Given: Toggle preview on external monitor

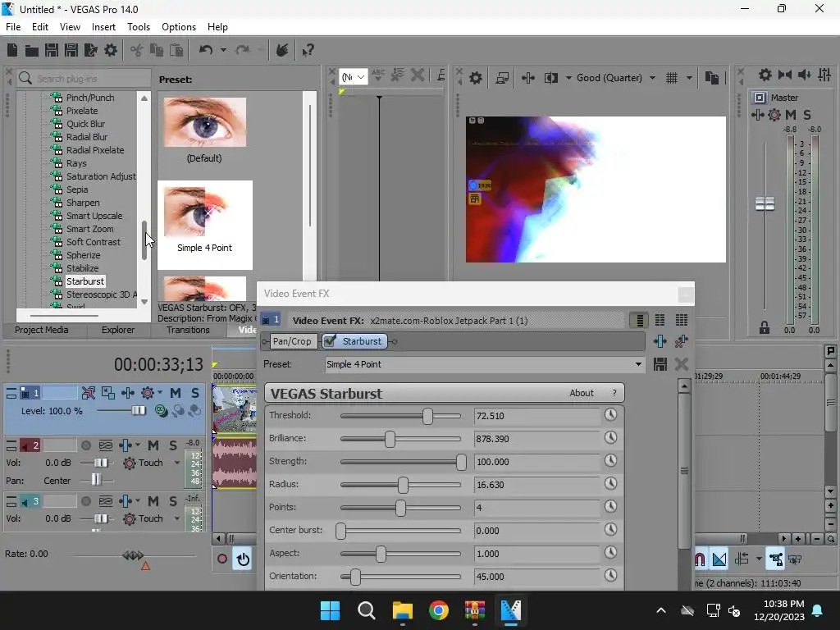Looking at the screenshot, I should 502,78.
